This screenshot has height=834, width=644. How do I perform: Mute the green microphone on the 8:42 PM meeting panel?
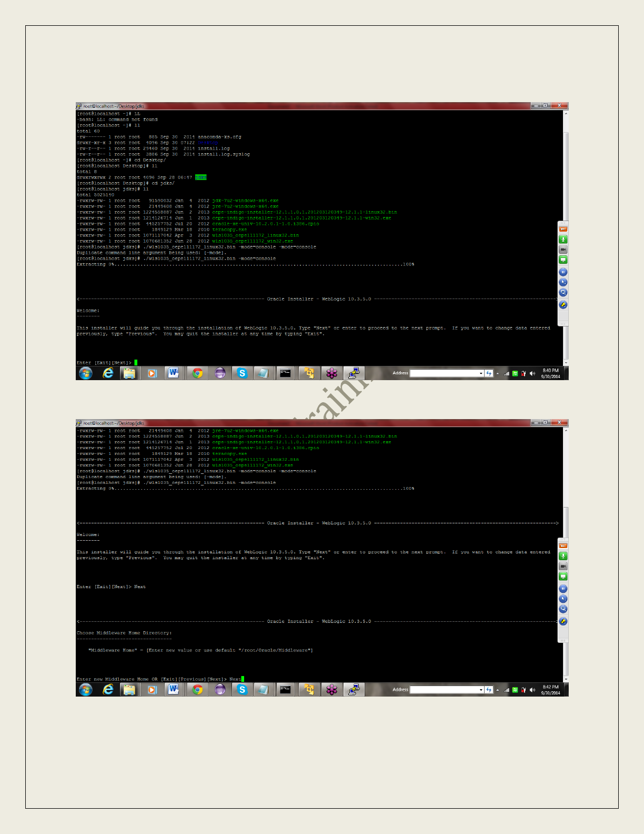(x=563, y=556)
